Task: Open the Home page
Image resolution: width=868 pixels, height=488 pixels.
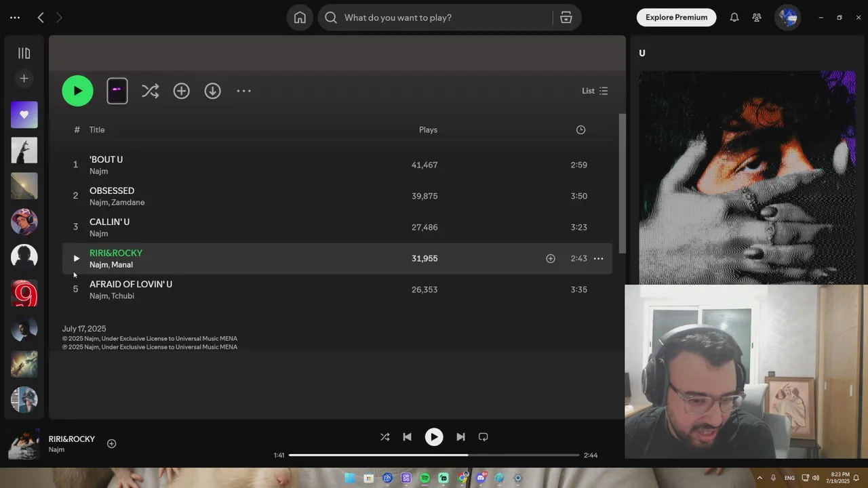Action: click(x=300, y=18)
